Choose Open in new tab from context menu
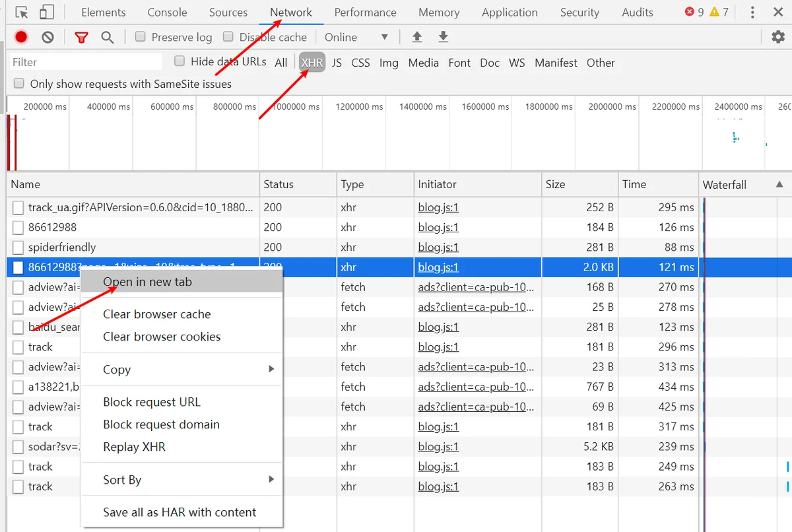The width and height of the screenshot is (792, 532). 181,282
